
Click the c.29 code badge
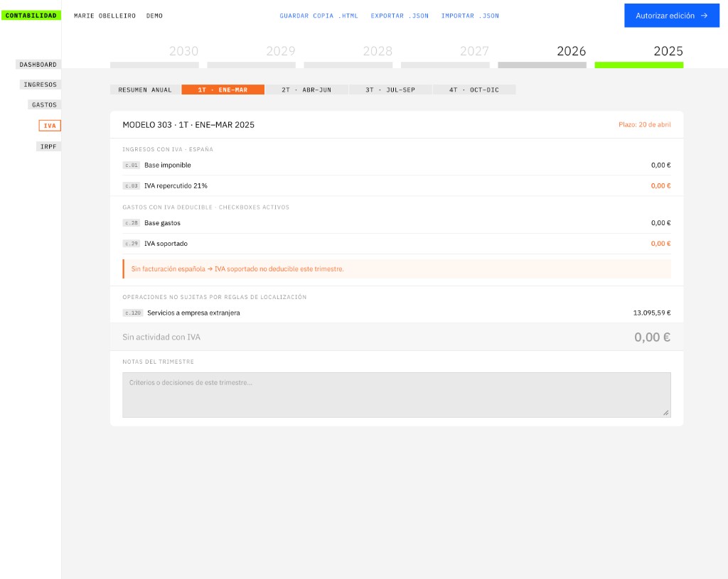pos(132,244)
